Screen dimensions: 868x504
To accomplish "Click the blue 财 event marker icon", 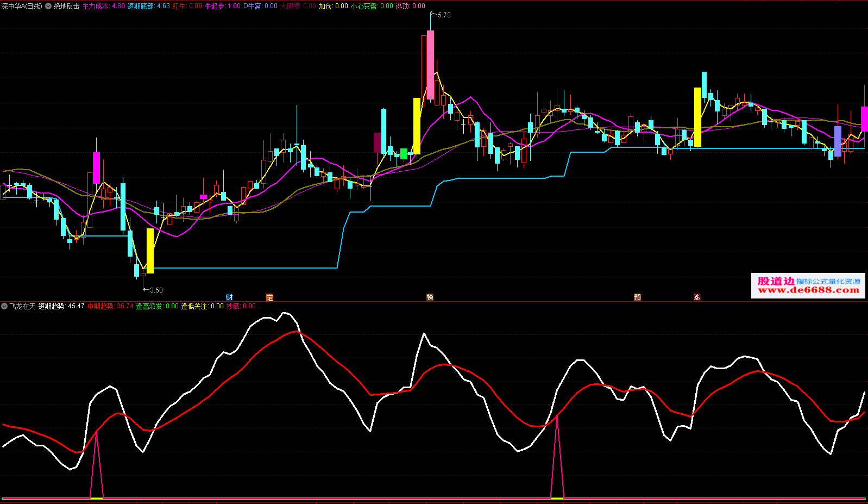I will pos(229,297).
